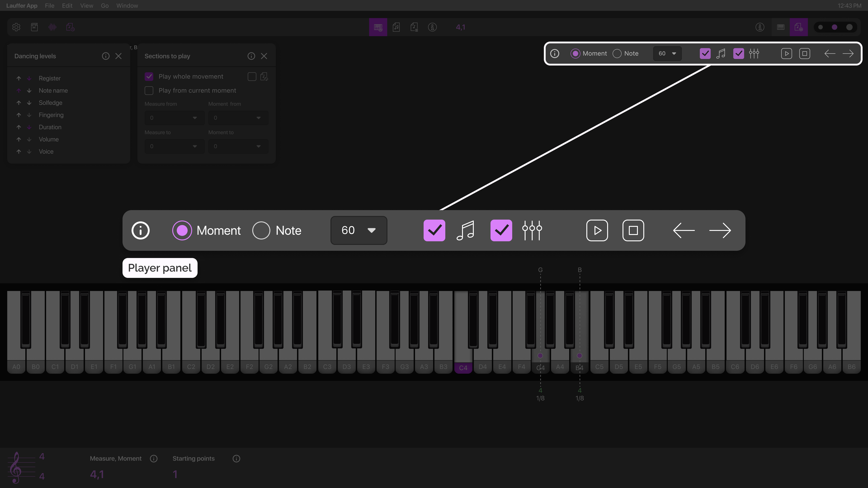
Task: Close the Dancing levels panel
Action: coord(118,56)
